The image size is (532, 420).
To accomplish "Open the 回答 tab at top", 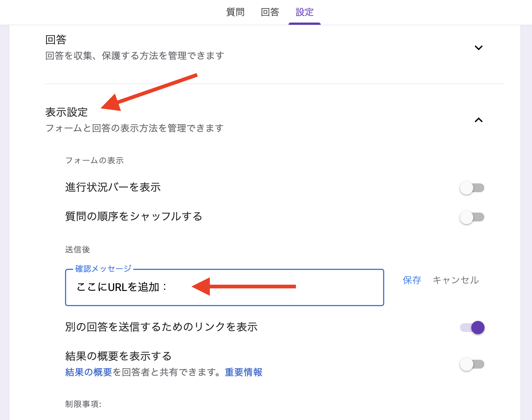I will [x=270, y=12].
